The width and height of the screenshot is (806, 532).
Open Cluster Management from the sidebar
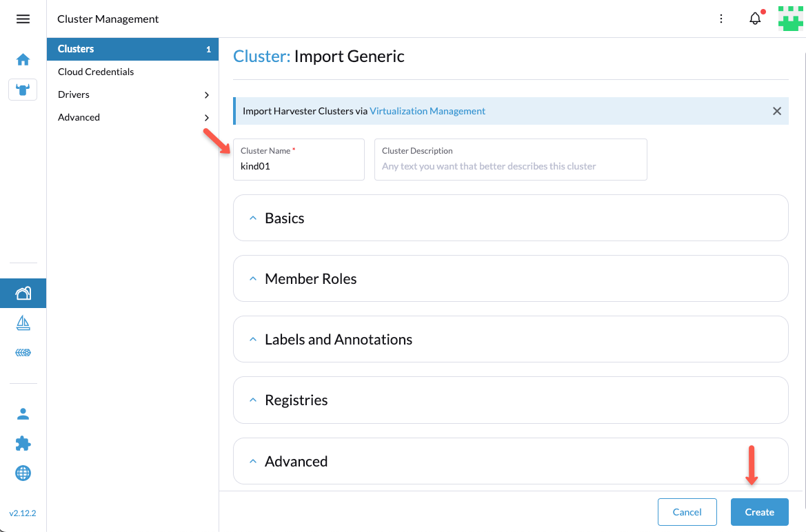pos(23,293)
